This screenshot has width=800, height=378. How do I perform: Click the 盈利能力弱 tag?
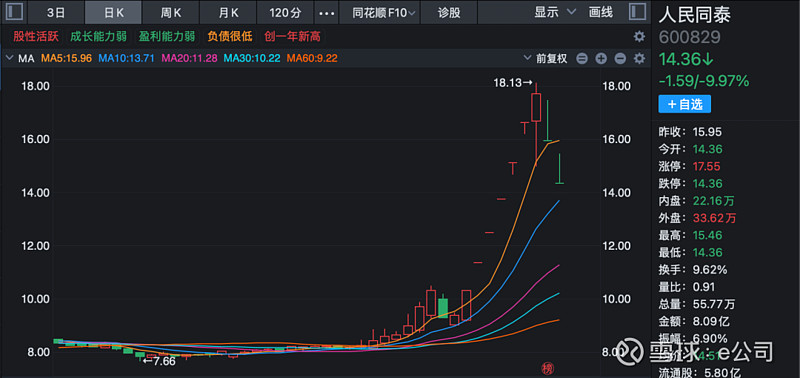point(167,37)
